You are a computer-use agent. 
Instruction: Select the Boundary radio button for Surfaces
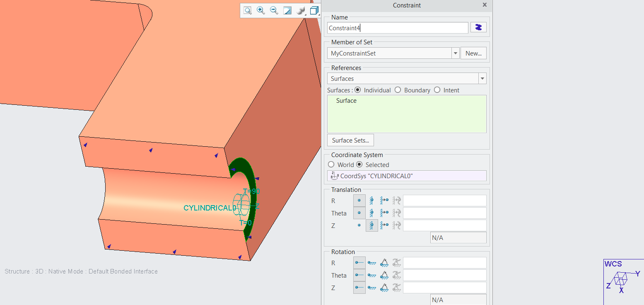tap(398, 90)
